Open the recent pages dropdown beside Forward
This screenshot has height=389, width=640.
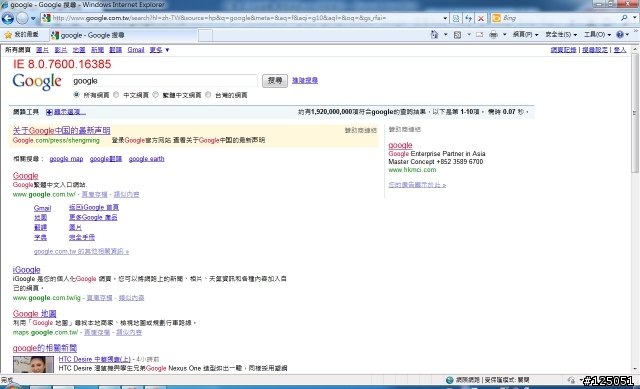coord(33,18)
